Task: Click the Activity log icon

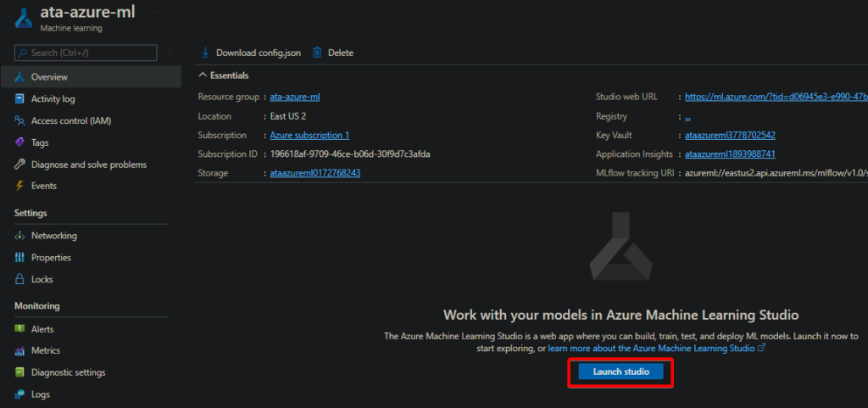Action: 20,99
